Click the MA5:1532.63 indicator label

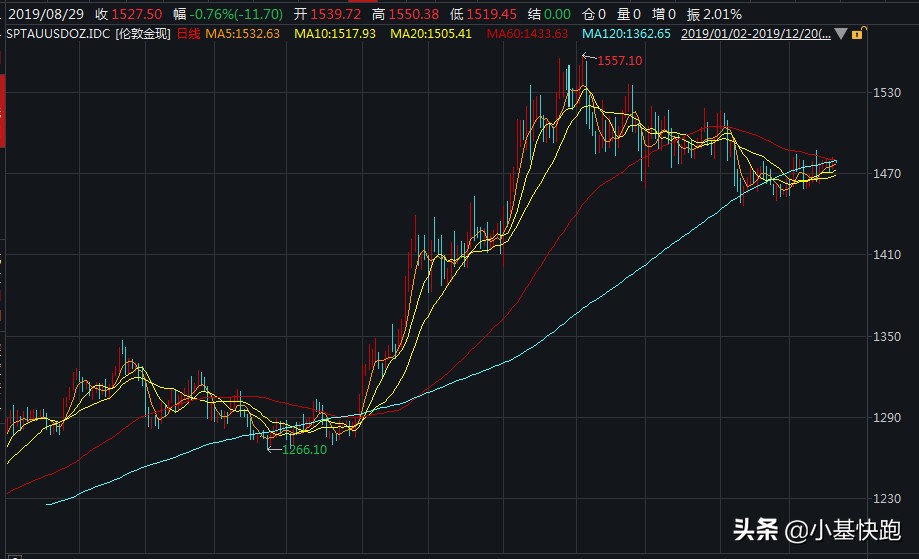[243, 34]
